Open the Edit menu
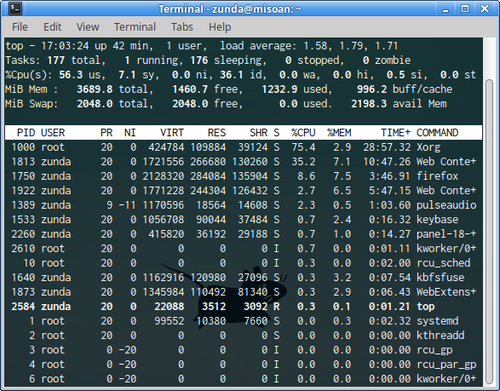The image size is (500, 391). [x=52, y=27]
